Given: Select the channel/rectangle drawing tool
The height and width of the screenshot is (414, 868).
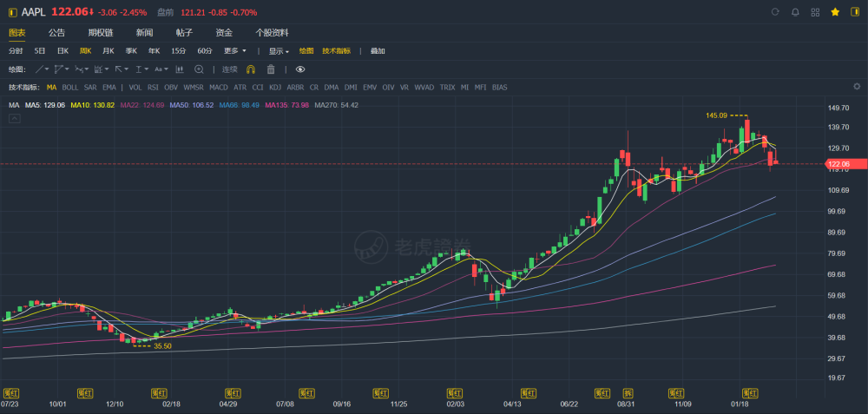Looking at the screenshot, I should pos(59,69).
